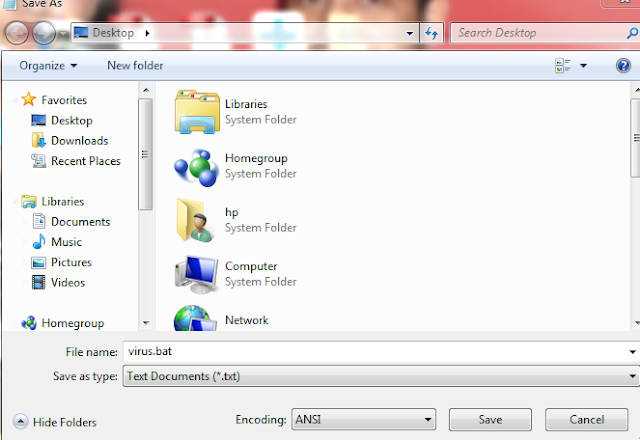640x440 pixels.
Task: Click Hide Folders link
Action: tap(64, 422)
